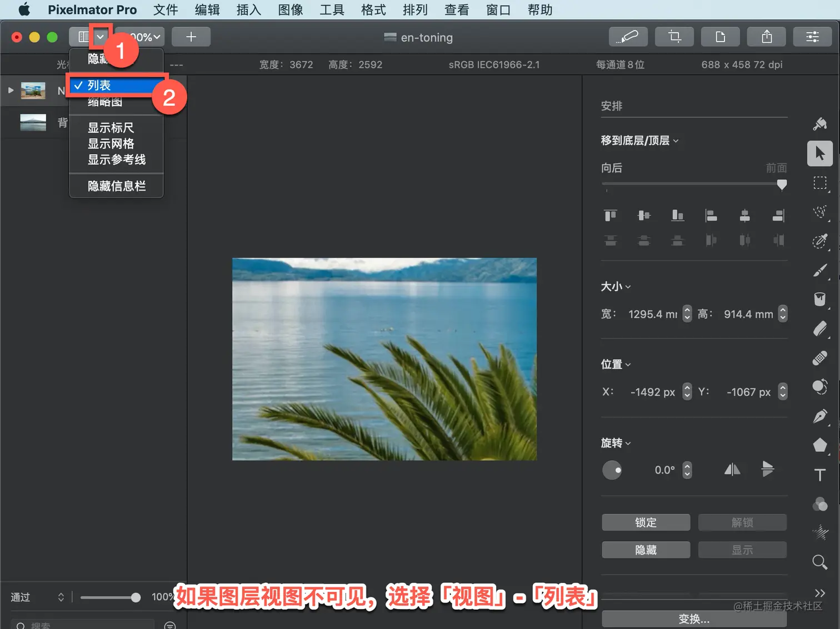Open the adjustments sliders toolbar button

click(813, 37)
